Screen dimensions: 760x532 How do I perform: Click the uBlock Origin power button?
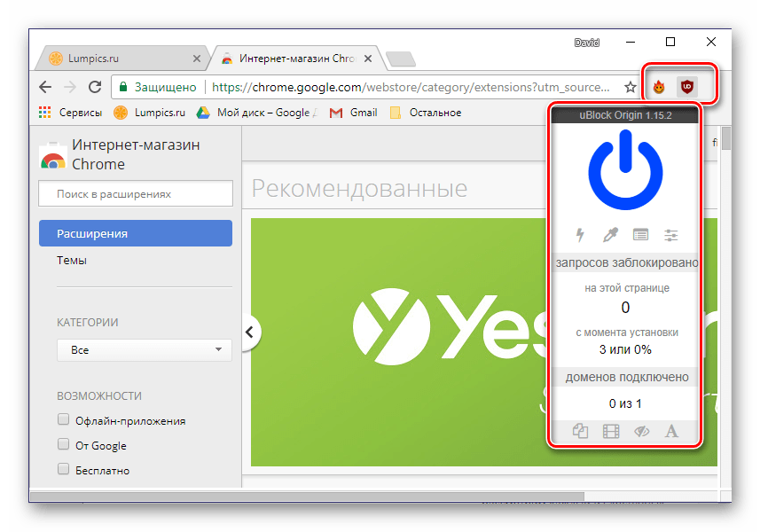point(625,170)
